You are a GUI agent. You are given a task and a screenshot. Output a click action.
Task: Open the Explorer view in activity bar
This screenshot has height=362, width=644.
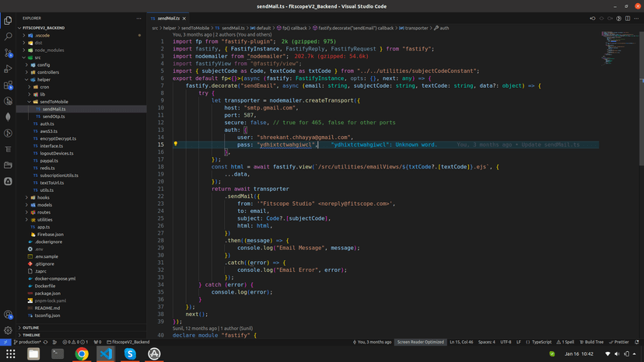(8, 20)
